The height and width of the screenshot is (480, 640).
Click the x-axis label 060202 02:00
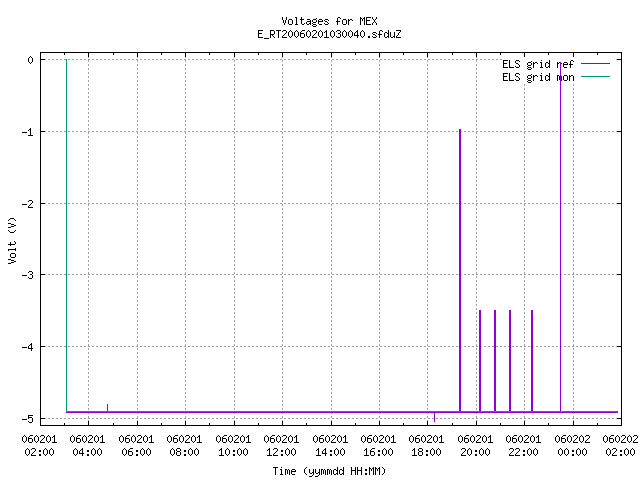[x=620, y=446]
